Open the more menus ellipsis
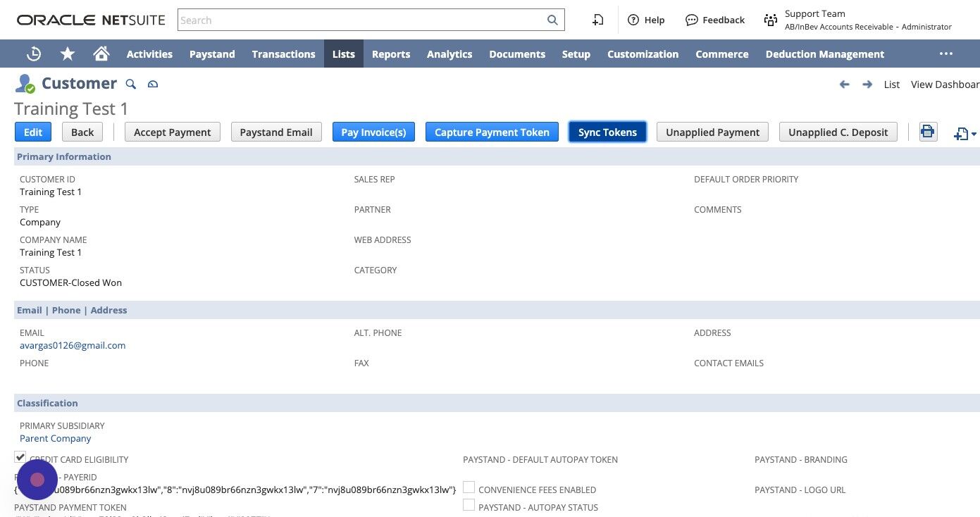 pos(946,54)
